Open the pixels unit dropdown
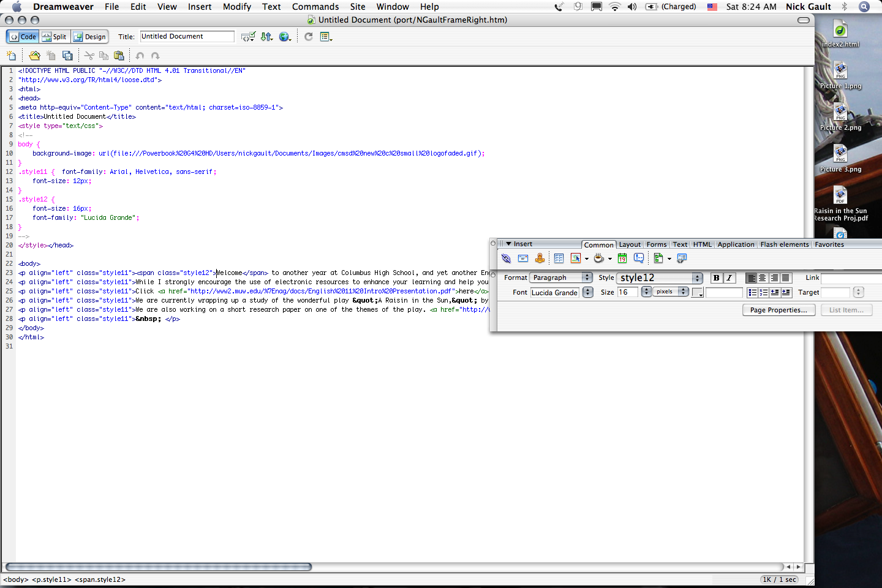The image size is (882, 588). [x=671, y=292]
